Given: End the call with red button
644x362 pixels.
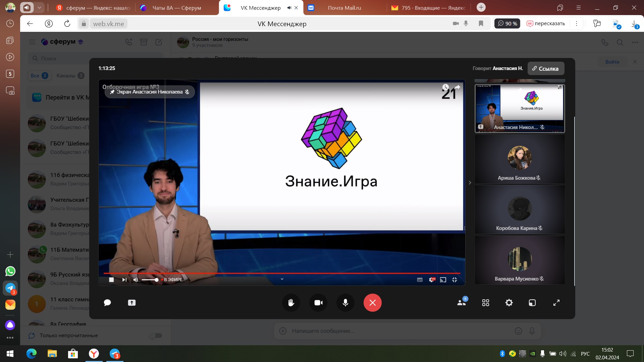Looking at the screenshot, I should tap(373, 303).
